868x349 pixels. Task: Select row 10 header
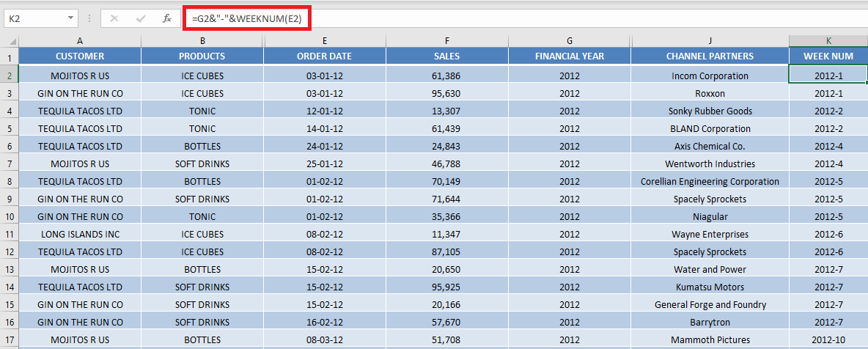10,216
